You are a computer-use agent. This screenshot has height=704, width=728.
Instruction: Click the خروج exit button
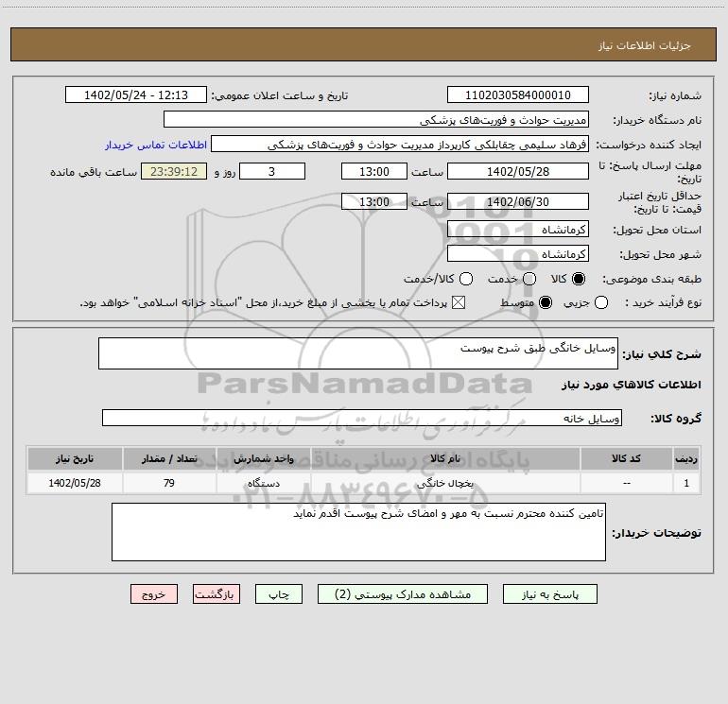[x=154, y=594]
